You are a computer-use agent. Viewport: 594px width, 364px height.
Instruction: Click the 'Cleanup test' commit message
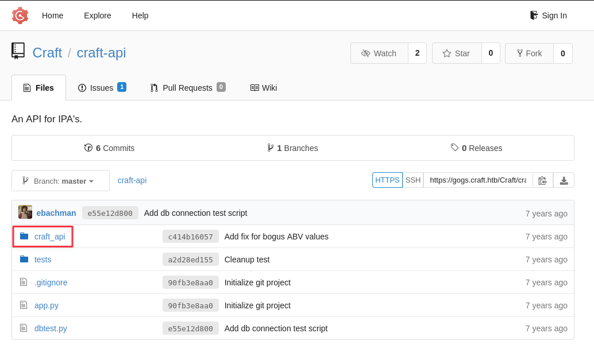247,260
